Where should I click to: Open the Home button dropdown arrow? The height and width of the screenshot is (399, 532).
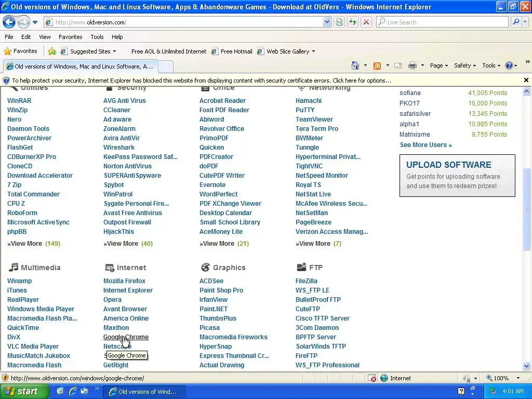(x=365, y=65)
